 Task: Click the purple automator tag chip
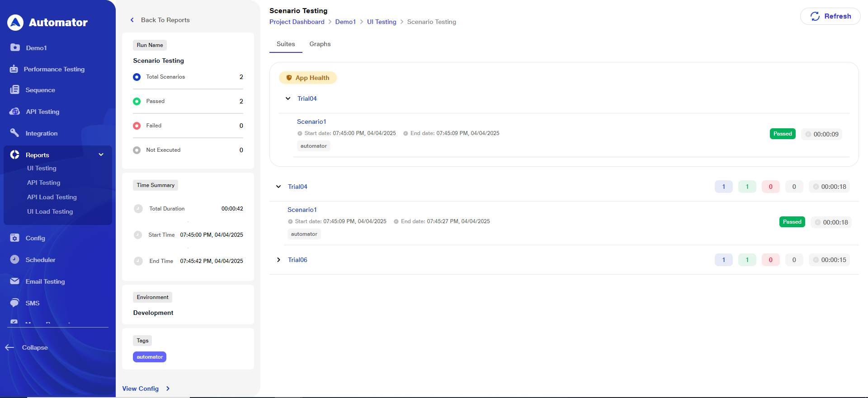pos(150,357)
